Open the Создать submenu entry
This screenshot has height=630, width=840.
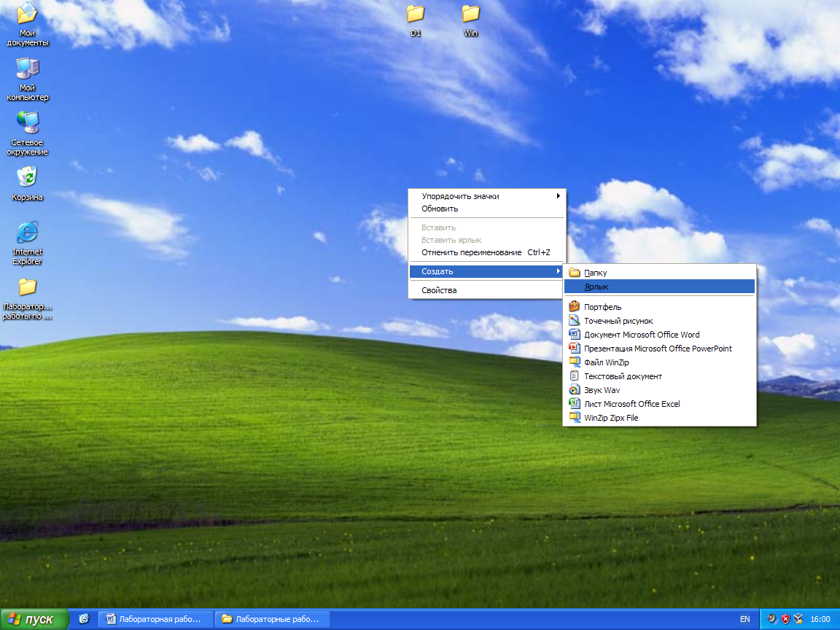[486, 271]
